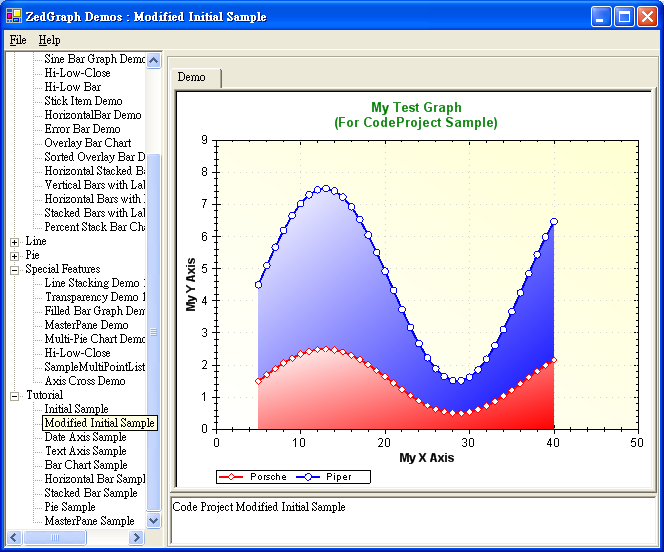The width and height of the screenshot is (664, 552).
Task: Select Line Stacking Demo item
Action: click(94, 283)
